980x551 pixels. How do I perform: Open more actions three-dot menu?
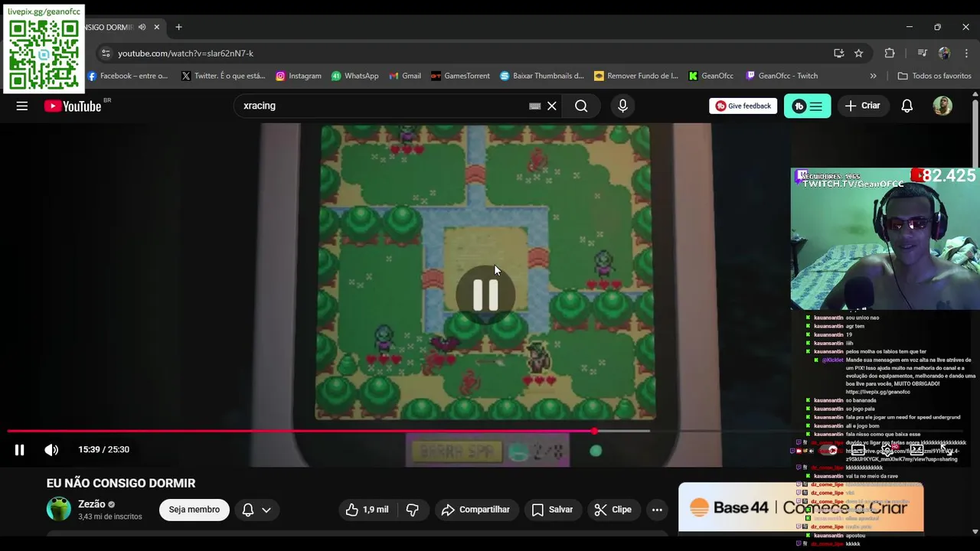[657, 510]
